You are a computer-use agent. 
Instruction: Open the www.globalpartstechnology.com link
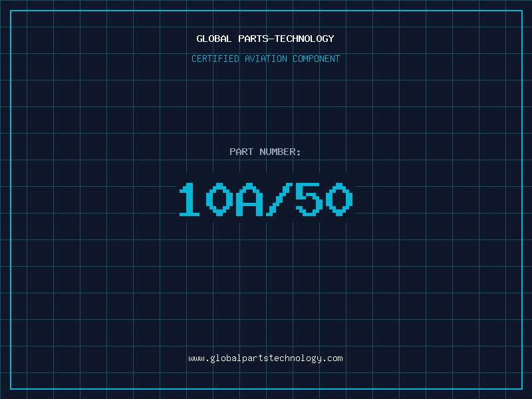pyautogui.click(x=265, y=358)
